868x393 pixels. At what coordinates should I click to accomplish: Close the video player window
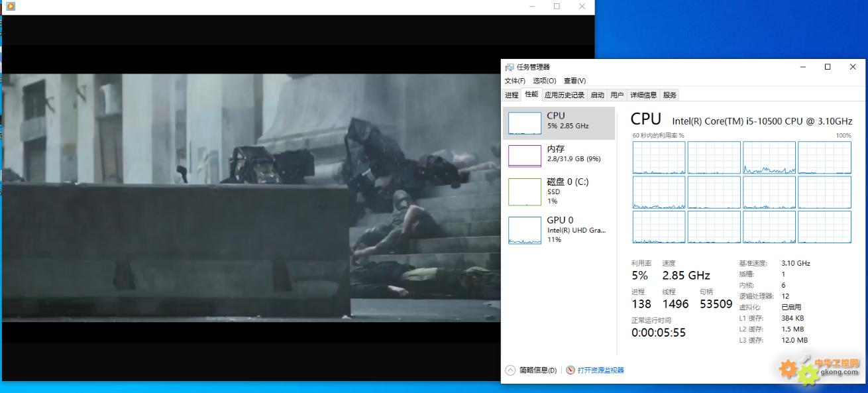[582, 6]
